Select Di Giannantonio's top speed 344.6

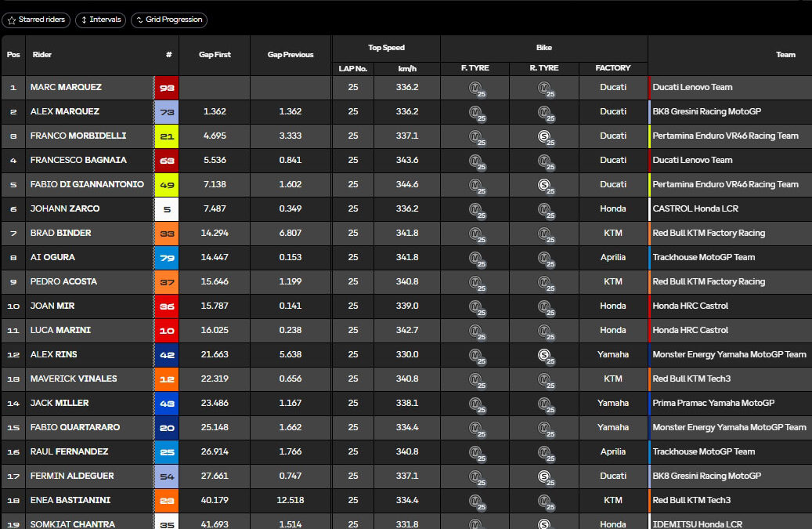pos(407,184)
